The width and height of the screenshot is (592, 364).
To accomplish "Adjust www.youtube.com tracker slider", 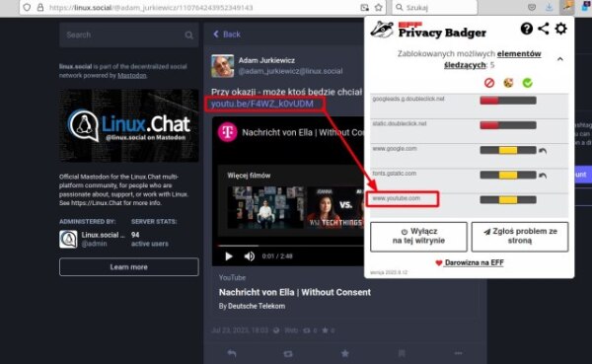I will [508, 199].
